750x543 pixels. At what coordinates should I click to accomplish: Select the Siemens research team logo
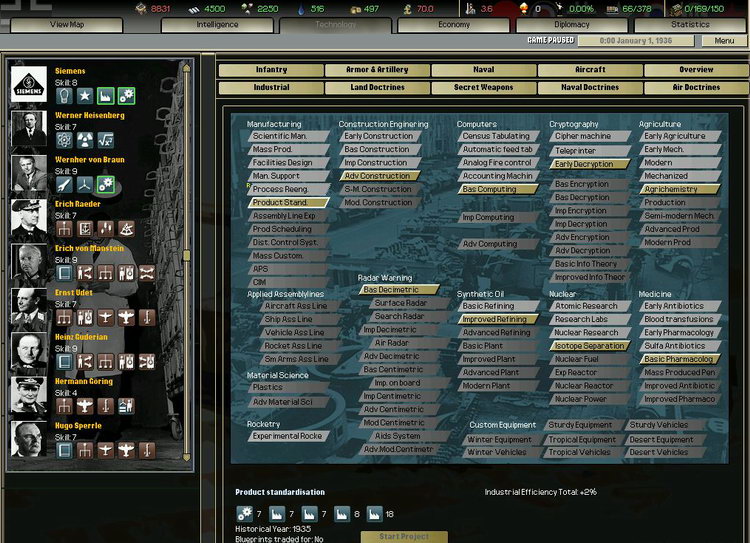(29, 84)
